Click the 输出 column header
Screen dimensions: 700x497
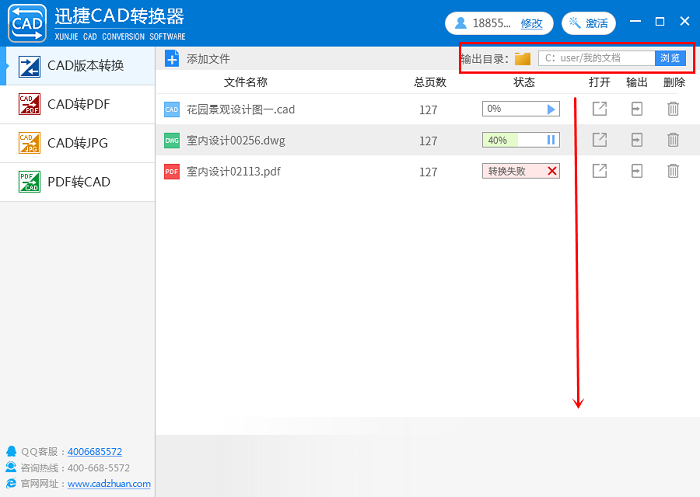pos(637,82)
